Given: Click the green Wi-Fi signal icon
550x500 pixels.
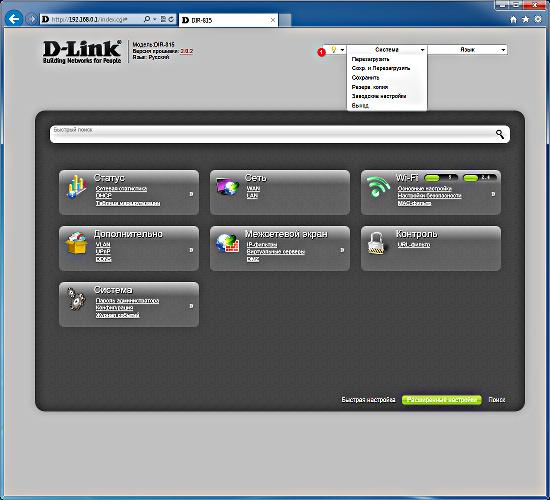Looking at the screenshot, I should coord(378,187).
